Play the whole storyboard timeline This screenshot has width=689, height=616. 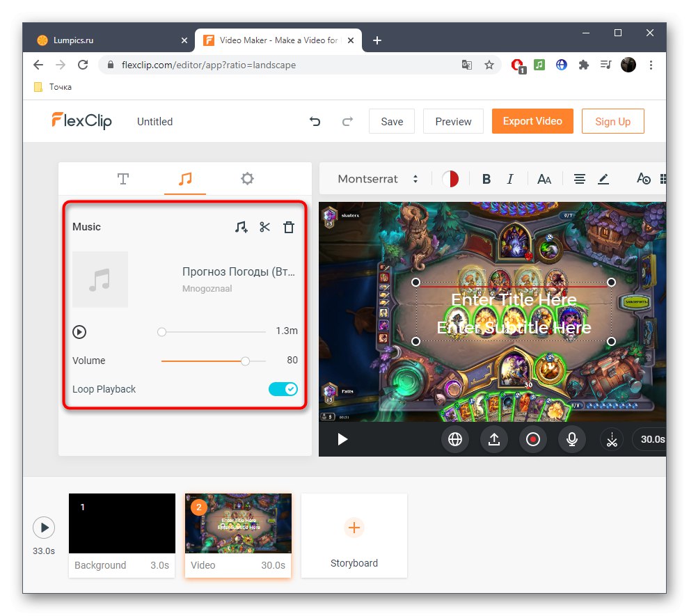[44, 527]
